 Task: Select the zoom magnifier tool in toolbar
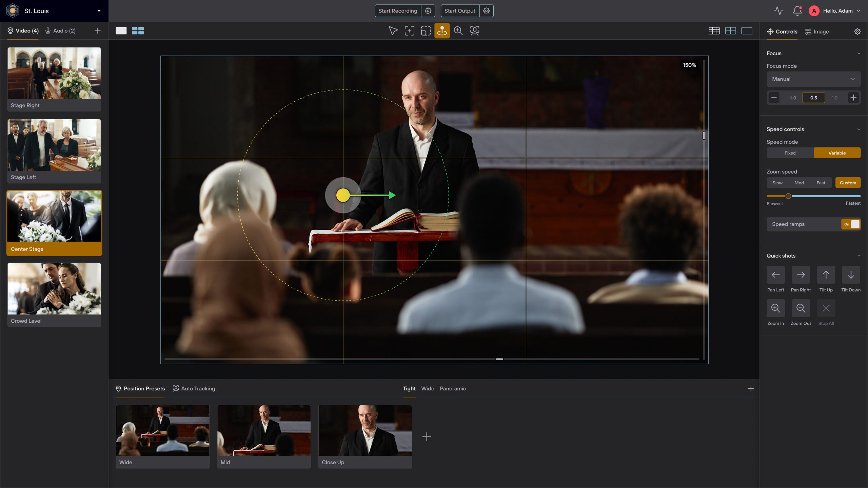coord(458,31)
